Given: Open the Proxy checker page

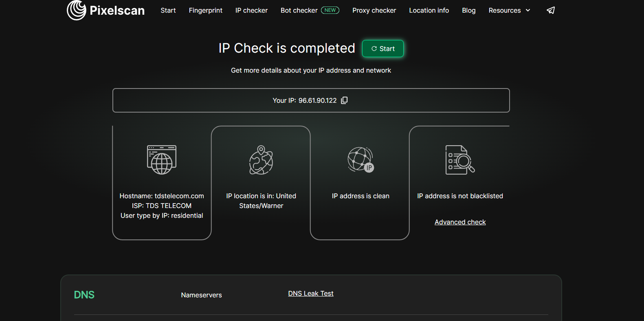Looking at the screenshot, I should (x=374, y=10).
